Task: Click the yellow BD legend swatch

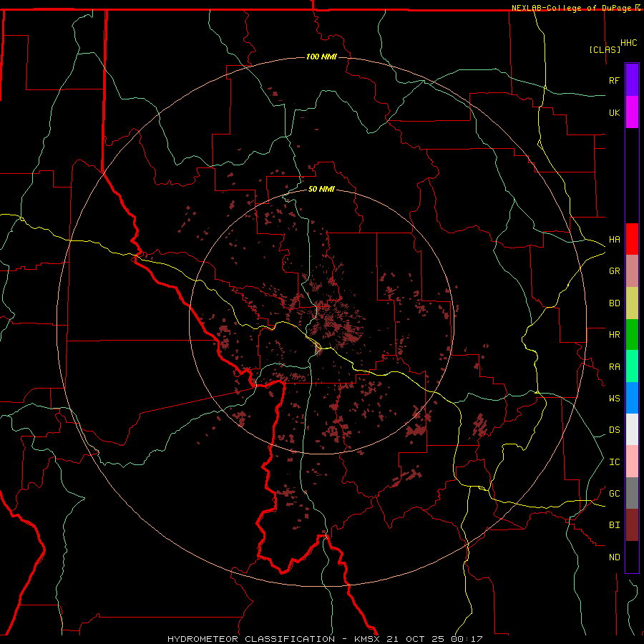Action: 632,303
